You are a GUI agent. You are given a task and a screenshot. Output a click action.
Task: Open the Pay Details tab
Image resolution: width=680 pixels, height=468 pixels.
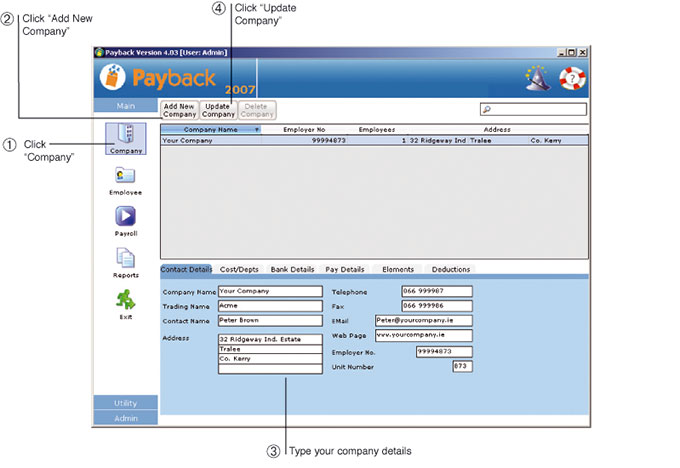click(x=345, y=269)
